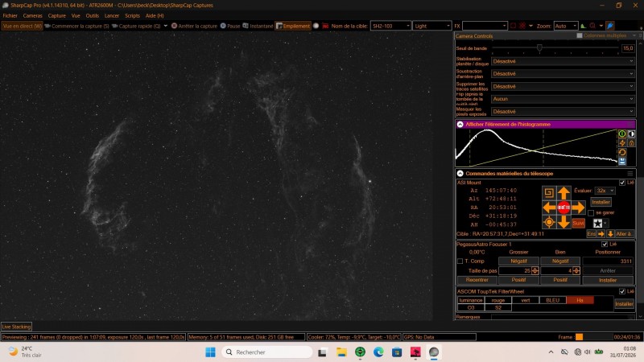The width and height of the screenshot is (644, 362).
Task: Check the T. Comp box for focuser
Action: 460,261
